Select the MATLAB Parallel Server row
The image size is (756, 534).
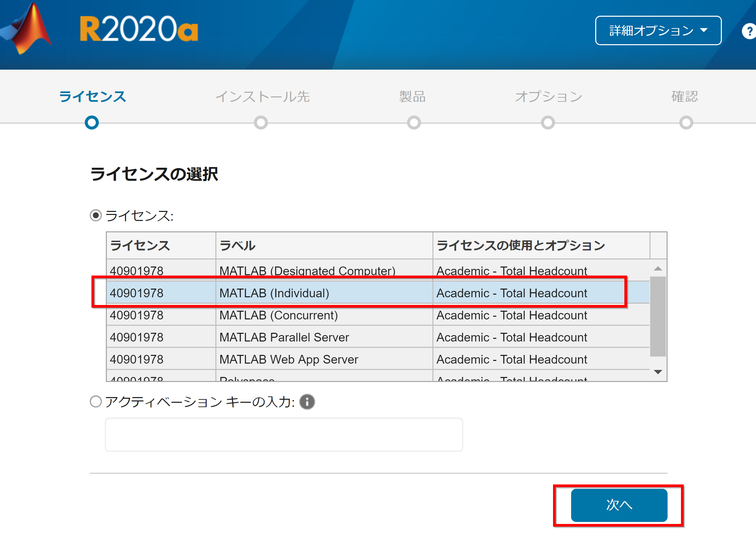378,337
